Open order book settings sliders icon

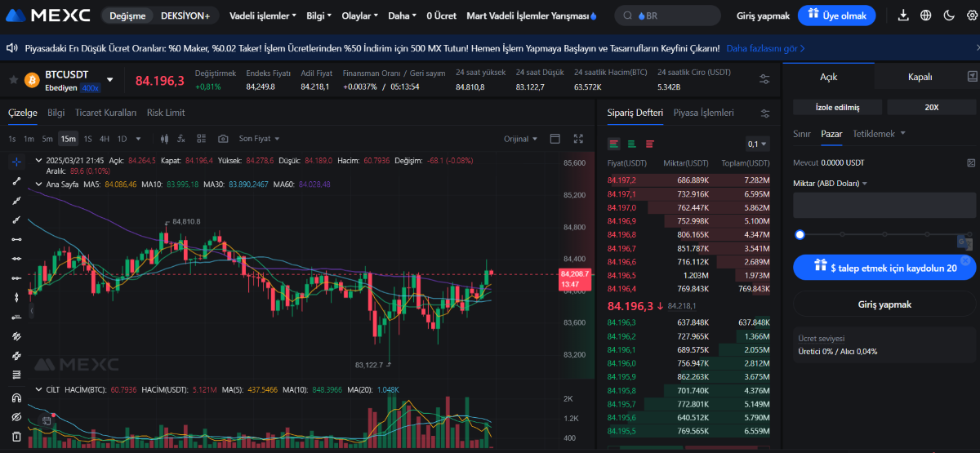pyautogui.click(x=765, y=113)
